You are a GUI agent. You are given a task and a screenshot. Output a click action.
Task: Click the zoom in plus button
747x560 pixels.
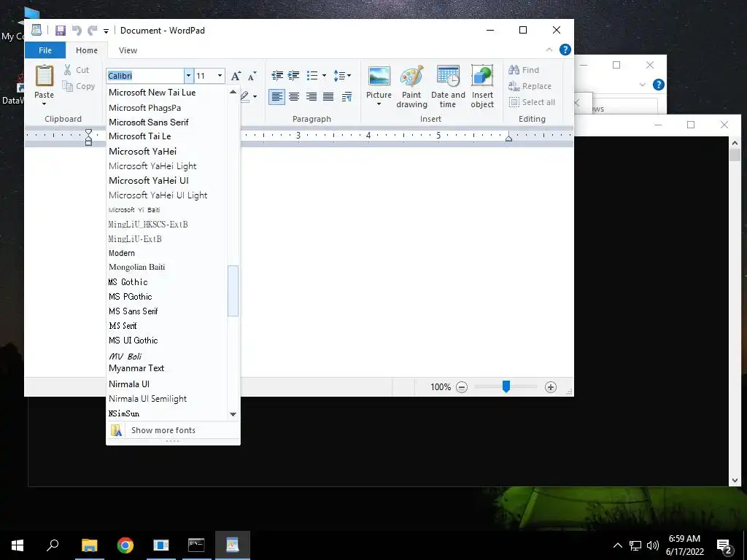pos(551,387)
